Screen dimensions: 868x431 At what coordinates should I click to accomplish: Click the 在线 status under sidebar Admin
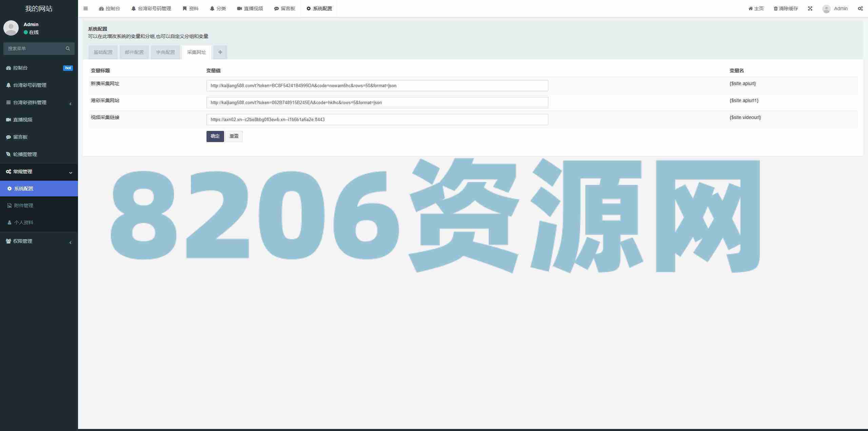pyautogui.click(x=31, y=32)
